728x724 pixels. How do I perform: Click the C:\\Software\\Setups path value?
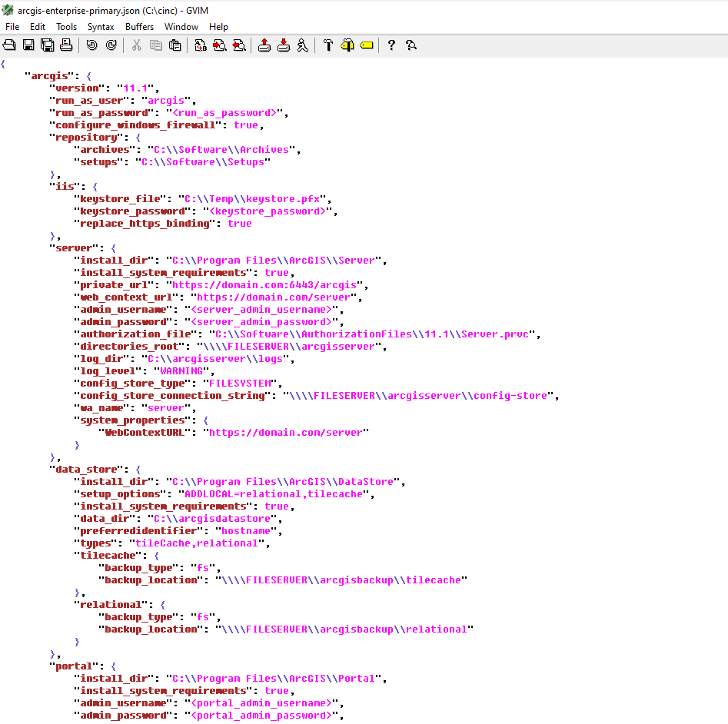pyautogui.click(x=203, y=162)
